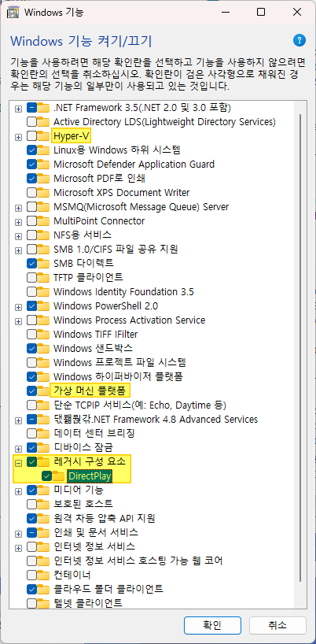
Task: Uncheck Microsoft Defender Application Guard
Action: click(31, 165)
